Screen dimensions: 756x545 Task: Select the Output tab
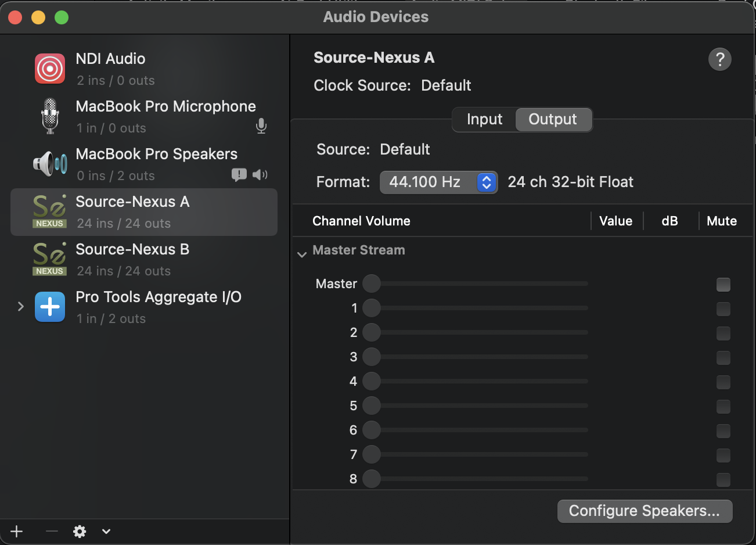point(553,120)
